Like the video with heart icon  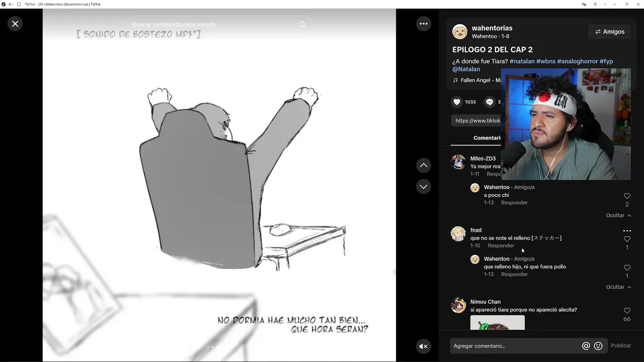click(457, 102)
